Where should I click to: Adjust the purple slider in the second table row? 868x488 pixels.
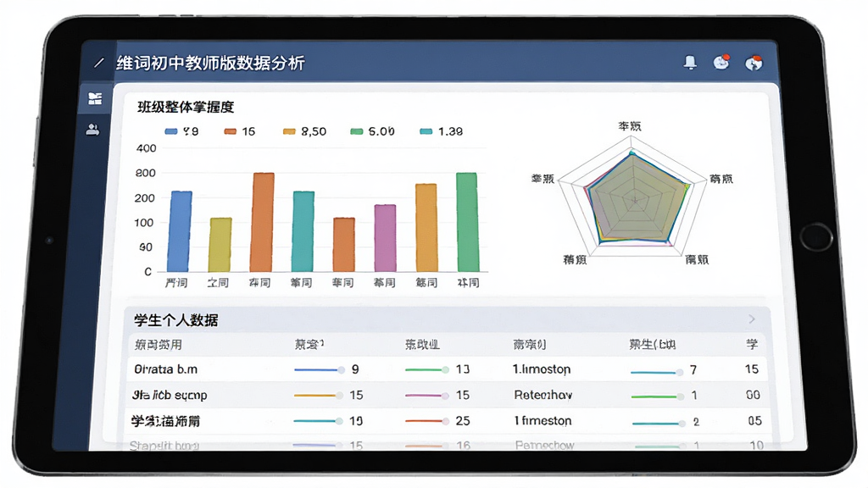pyautogui.click(x=426, y=395)
